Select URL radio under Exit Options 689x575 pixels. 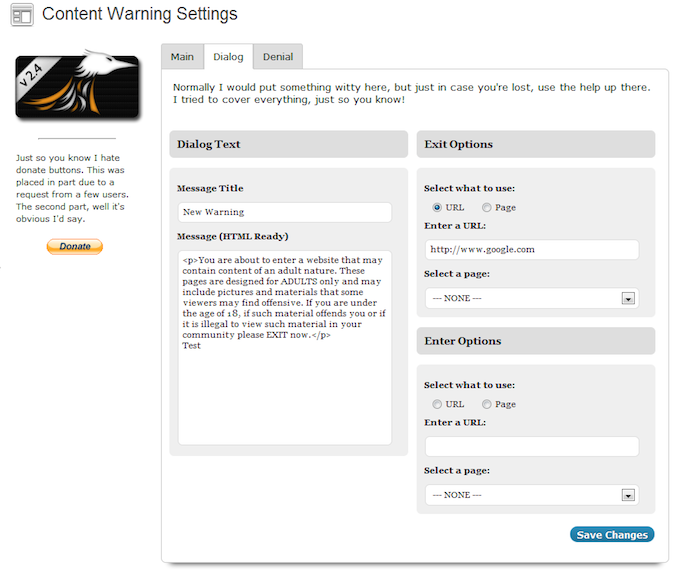(437, 207)
